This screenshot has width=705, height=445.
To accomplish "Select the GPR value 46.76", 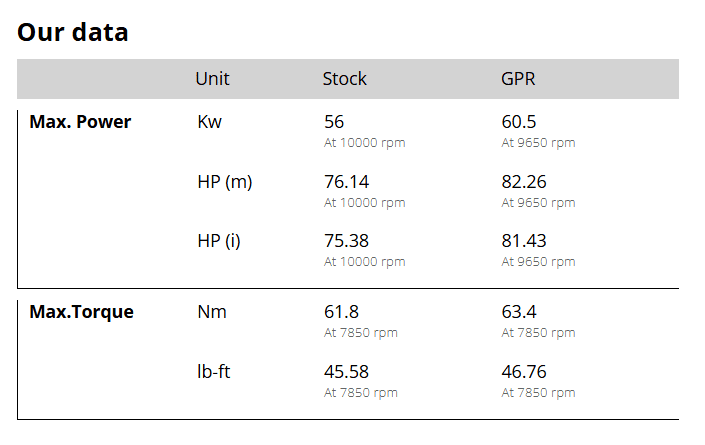I will 524,372.
